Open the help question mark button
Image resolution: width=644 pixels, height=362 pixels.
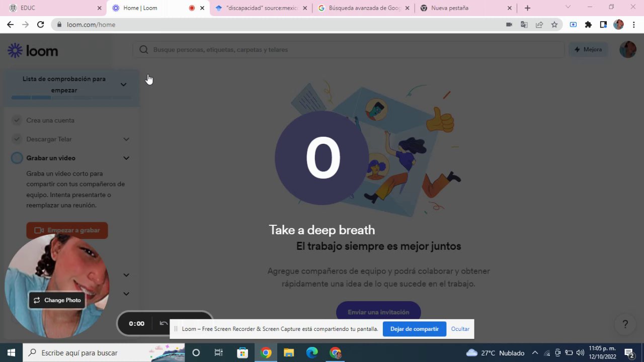pos(625,324)
